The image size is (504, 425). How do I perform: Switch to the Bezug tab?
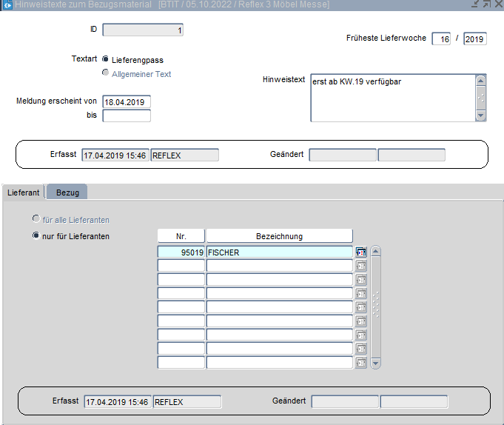click(x=68, y=193)
